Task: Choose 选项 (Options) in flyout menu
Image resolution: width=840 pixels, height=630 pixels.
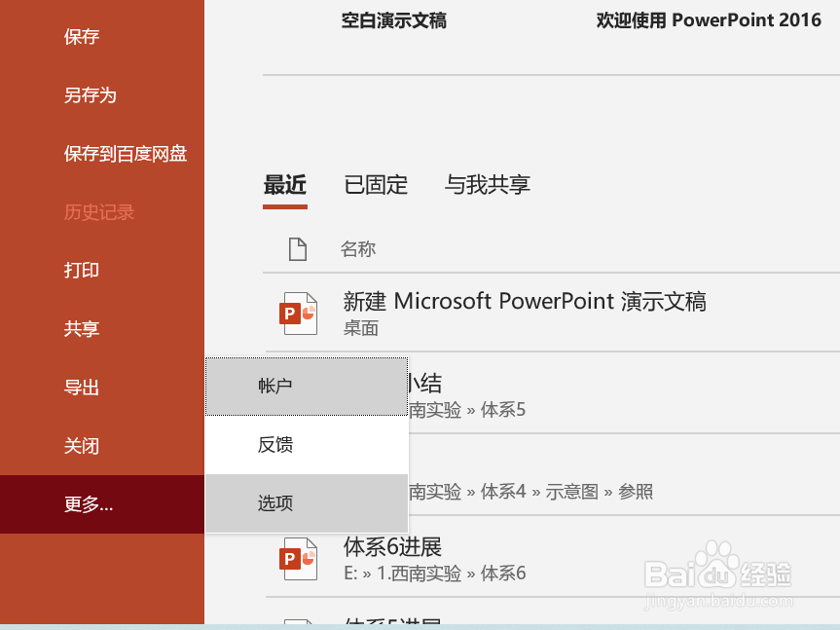Action: coord(307,503)
